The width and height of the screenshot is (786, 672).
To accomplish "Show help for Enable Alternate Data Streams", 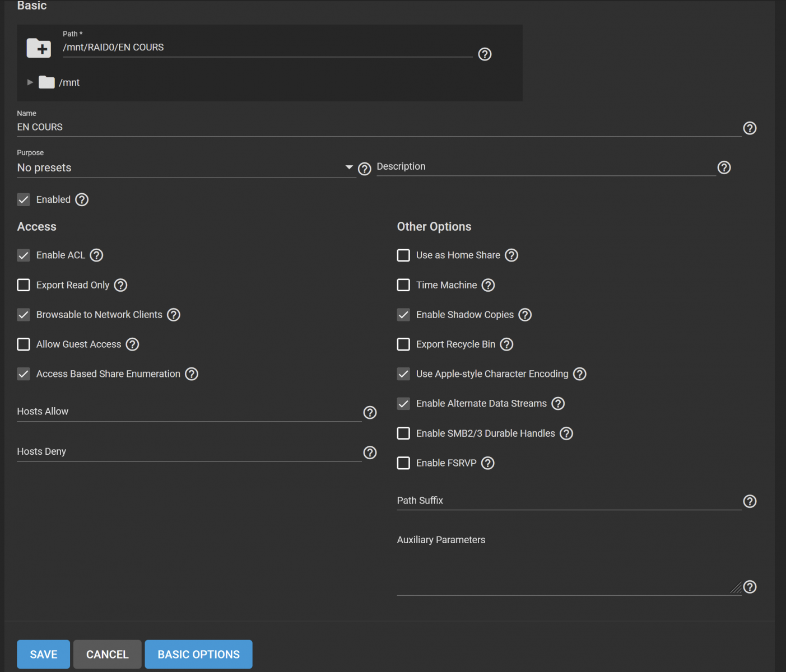I will tap(558, 404).
